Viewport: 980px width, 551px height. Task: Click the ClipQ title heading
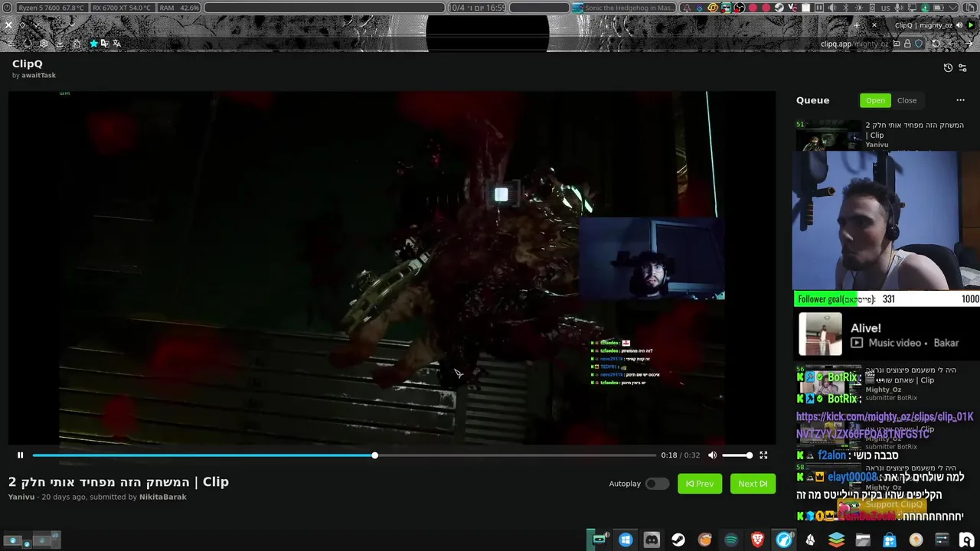28,64
